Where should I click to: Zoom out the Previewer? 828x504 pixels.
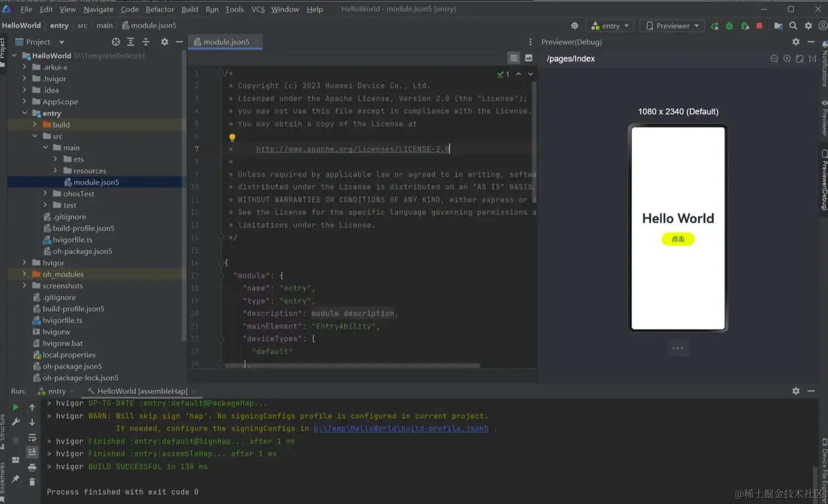(x=774, y=59)
